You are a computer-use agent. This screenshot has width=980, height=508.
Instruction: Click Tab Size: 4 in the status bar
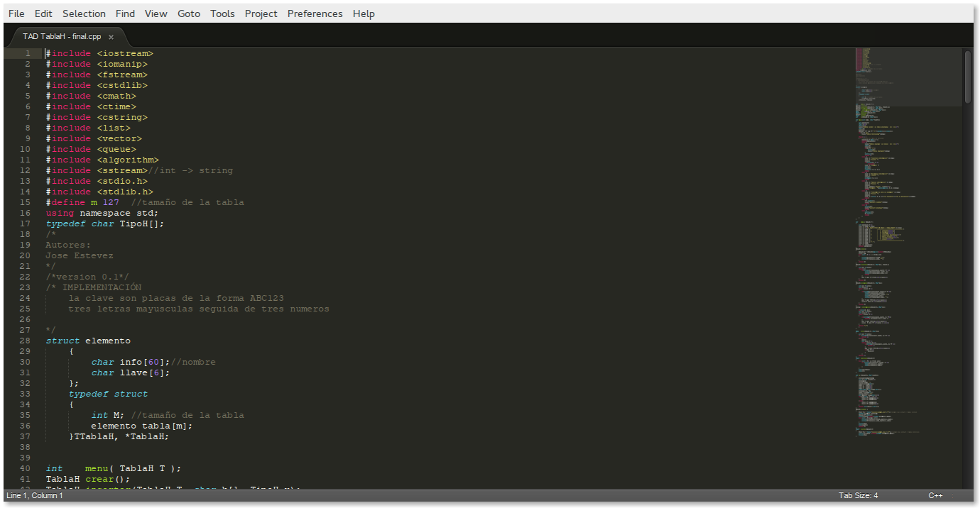[x=857, y=495]
